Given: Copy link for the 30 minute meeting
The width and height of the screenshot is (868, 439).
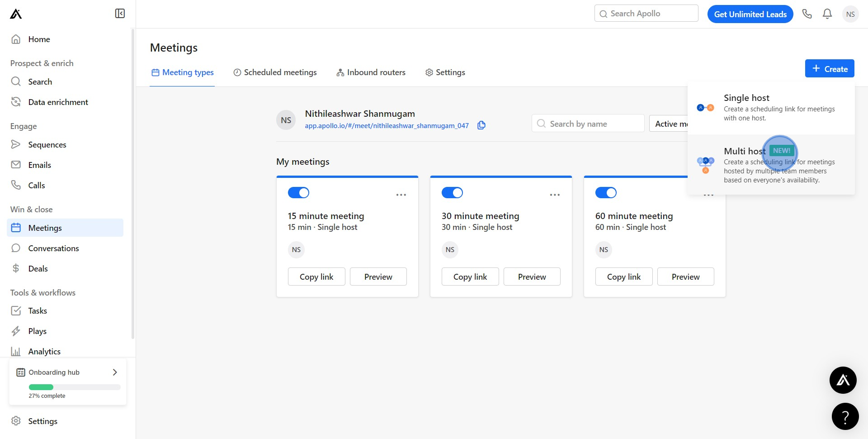Looking at the screenshot, I should tap(470, 277).
